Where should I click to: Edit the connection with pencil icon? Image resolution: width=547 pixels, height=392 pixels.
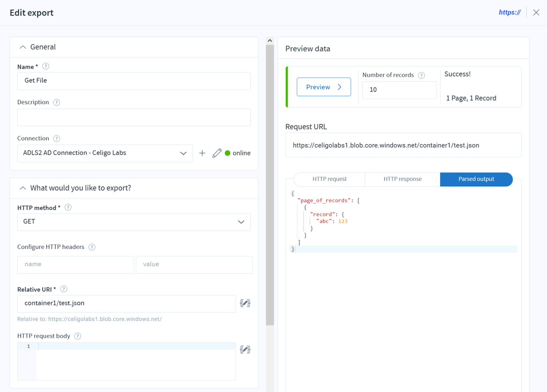pos(217,153)
